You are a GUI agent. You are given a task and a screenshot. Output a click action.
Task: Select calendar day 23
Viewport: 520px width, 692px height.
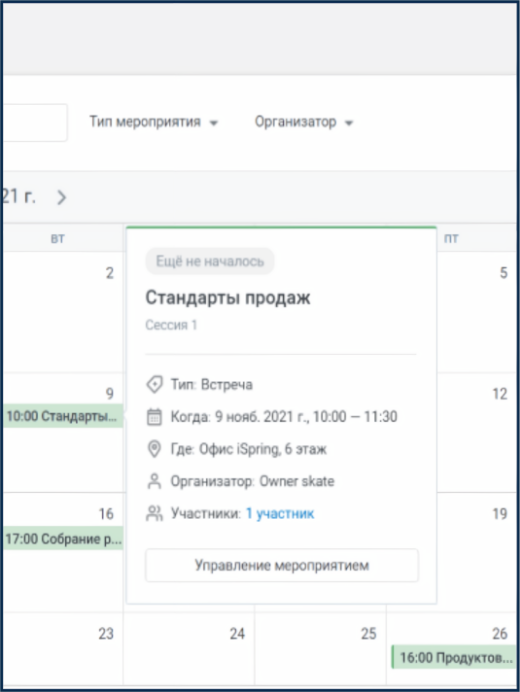106,634
